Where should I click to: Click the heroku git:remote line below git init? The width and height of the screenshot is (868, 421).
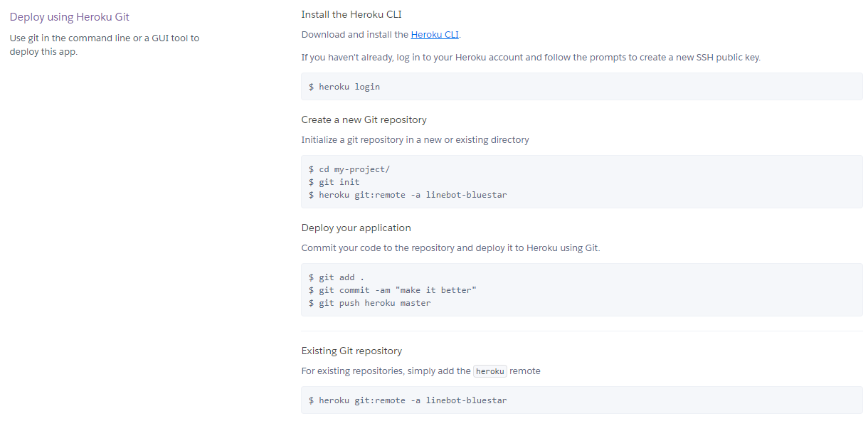click(x=408, y=195)
